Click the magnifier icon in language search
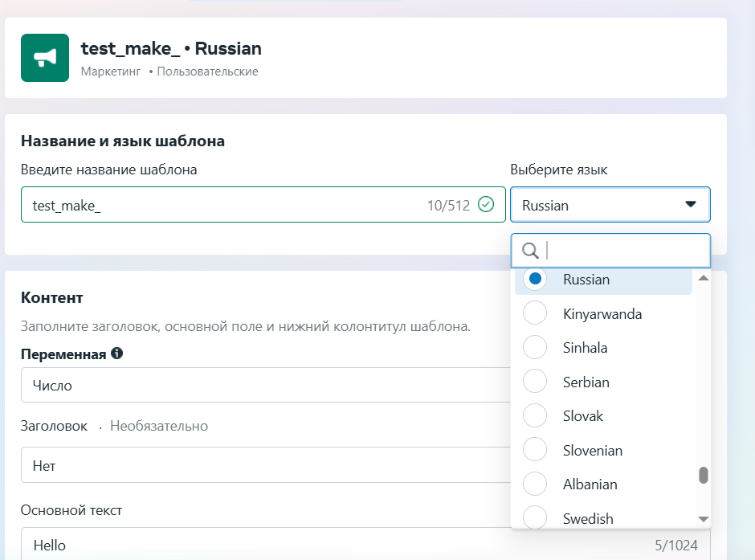755x560 pixels. 530,251
